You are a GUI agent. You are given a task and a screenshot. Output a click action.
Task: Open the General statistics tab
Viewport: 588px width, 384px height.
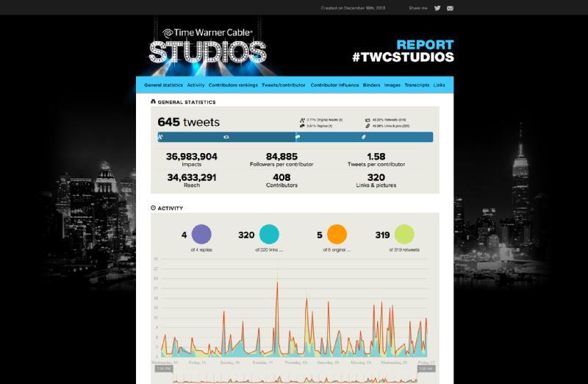point(163,85)
